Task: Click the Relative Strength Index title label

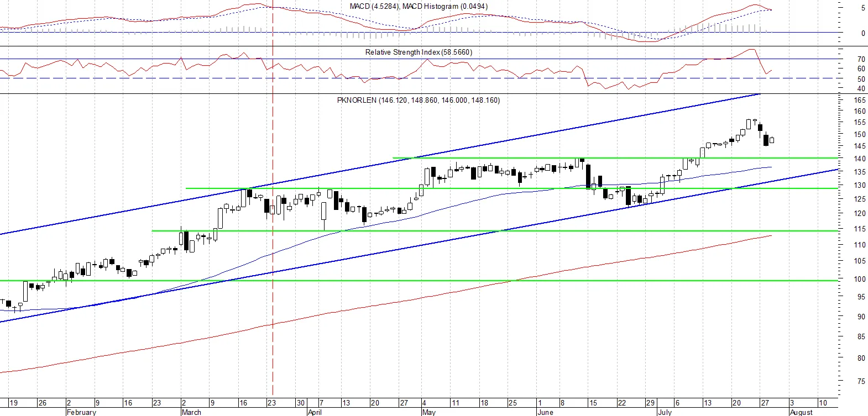Action: tap(419, 52)
